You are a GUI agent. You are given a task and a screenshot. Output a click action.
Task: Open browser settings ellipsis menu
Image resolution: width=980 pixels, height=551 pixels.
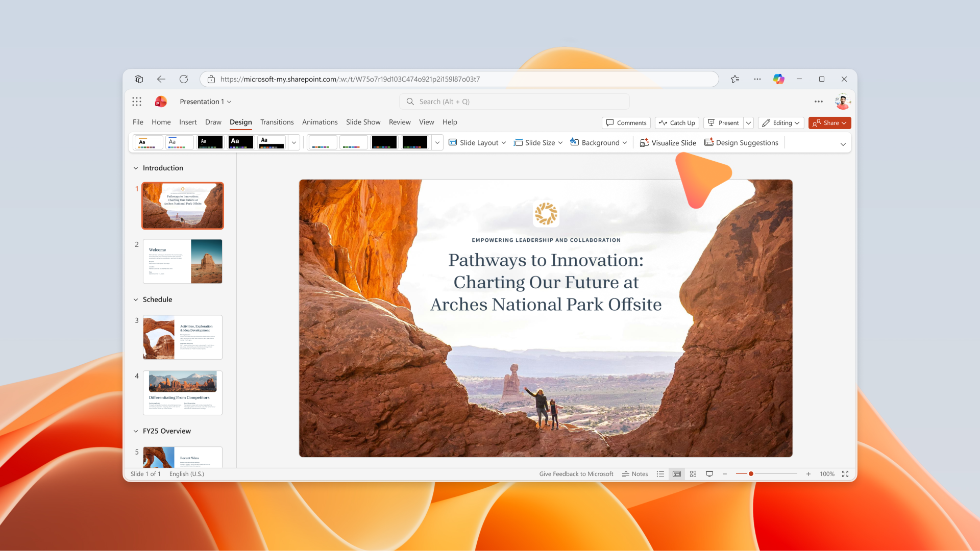(x=757, y=79)
